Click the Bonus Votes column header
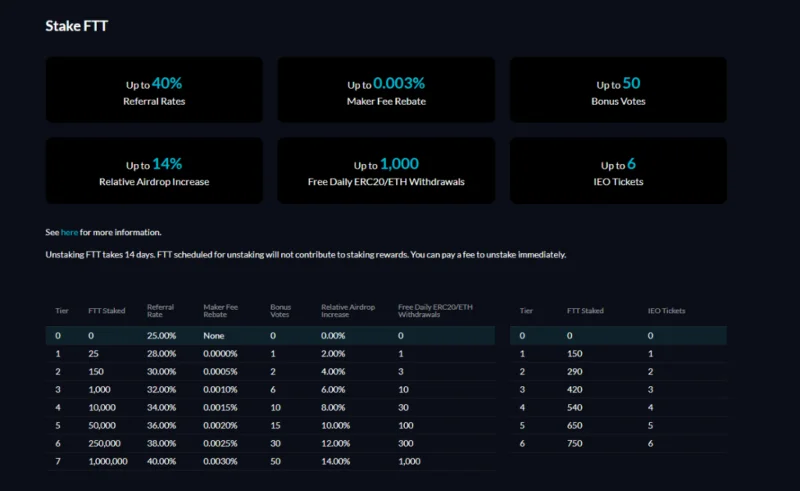 click(x=280, y=311)
